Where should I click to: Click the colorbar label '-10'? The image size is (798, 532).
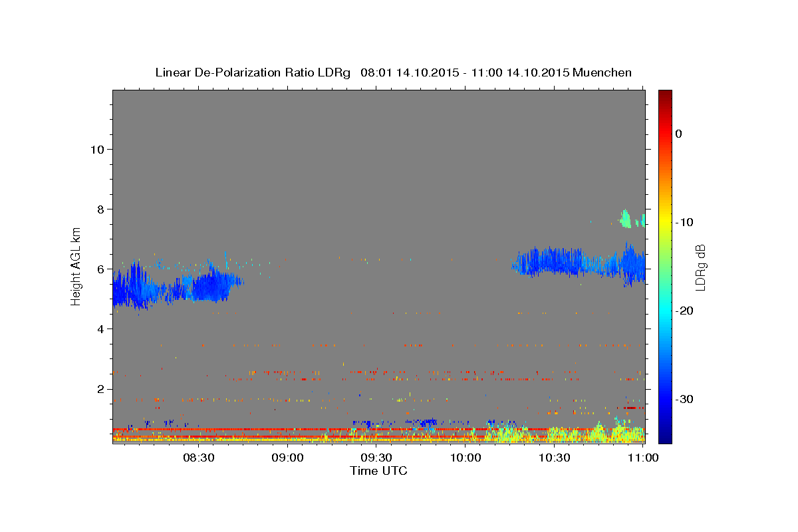point(684,222)
